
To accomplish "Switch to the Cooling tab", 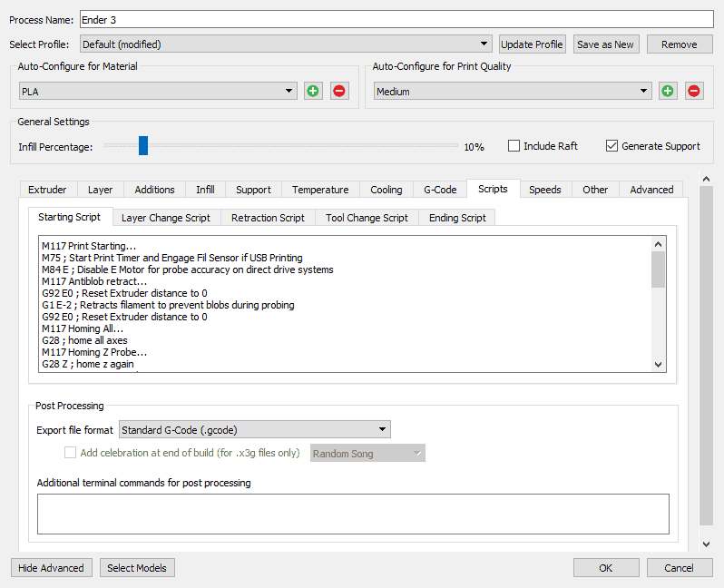I will [x=386, y=190].
